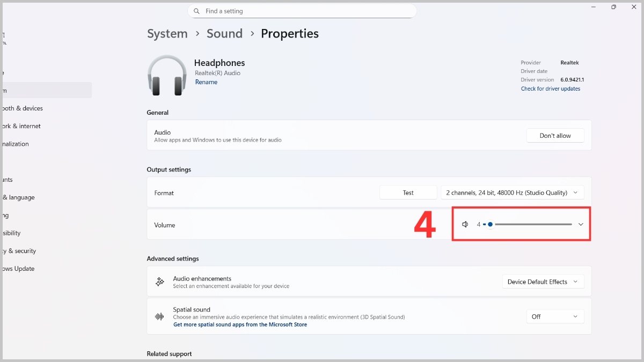This screenshot has width=644, height=362.
Task: Go to System in the breadcrumb
Action: [x=167, y=34]
